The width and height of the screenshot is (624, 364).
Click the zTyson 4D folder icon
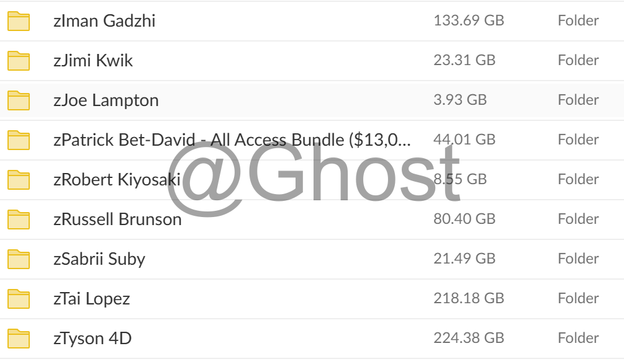click(19, 339)
